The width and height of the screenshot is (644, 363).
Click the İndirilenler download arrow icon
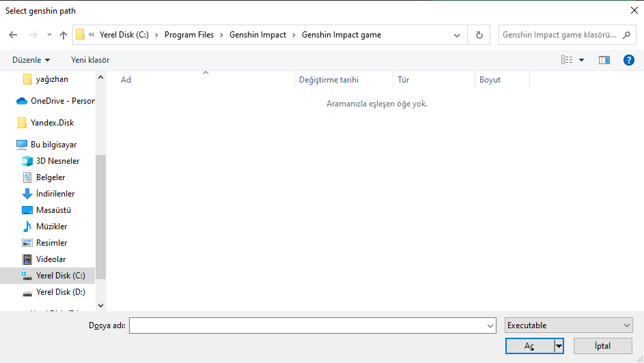27,194
